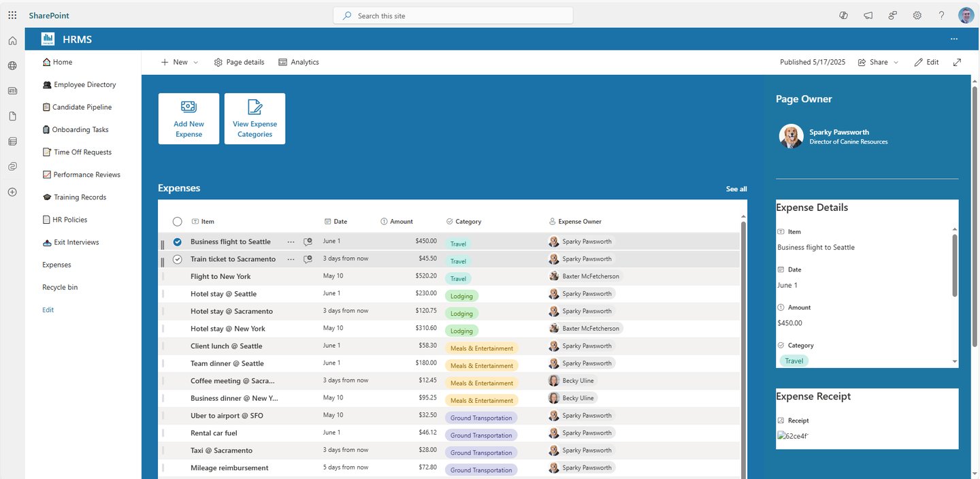Open help via the question mark icon

[x=941, y=15]
